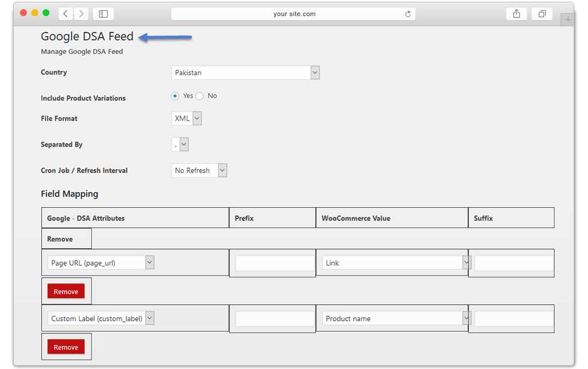Click the Include Product Variations label
This screenshot has width=588, height=369.
[x=83, y=98]
